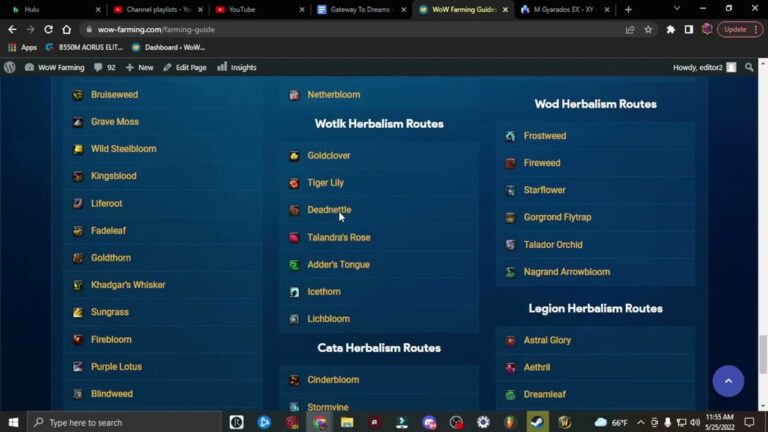Open Dashboard WoW bookmark
Screen dimensions: 768x432
(x=168, y=48)
